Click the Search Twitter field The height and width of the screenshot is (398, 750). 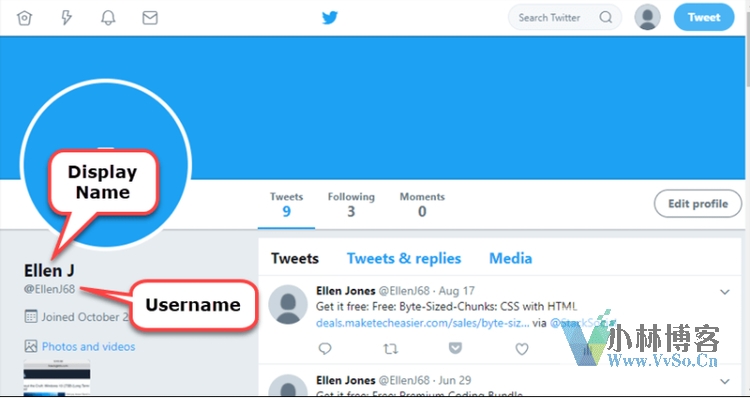[565, 18]
